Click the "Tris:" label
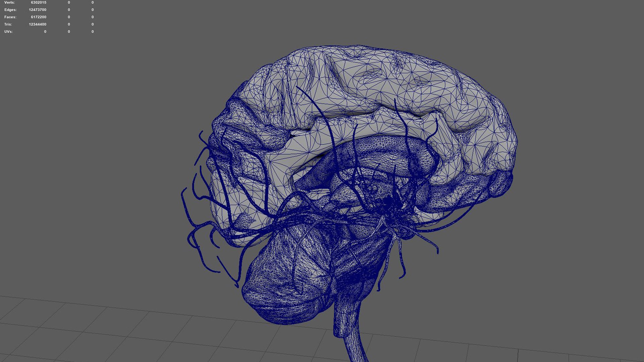The width and height of the screenshot is (644, 362). coord(8,24)
